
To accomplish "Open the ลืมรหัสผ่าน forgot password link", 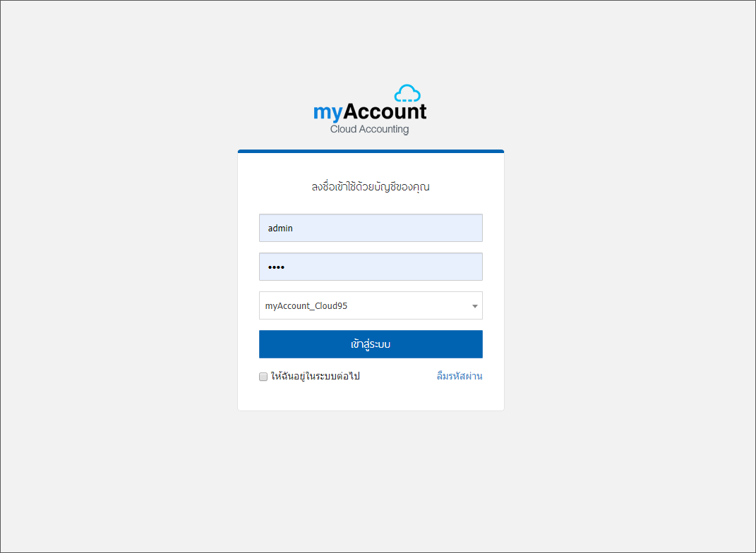I will [460, 376].
